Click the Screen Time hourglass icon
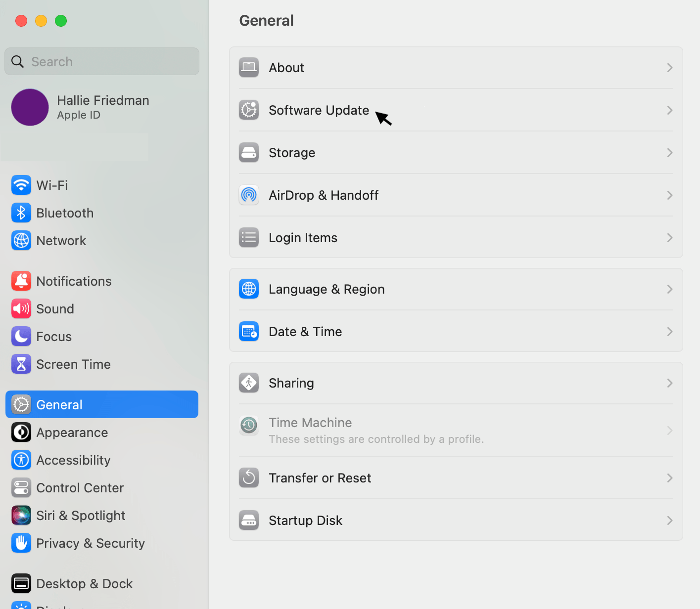The height and width of the screenshot is (609, 700). tap(21, 364)
